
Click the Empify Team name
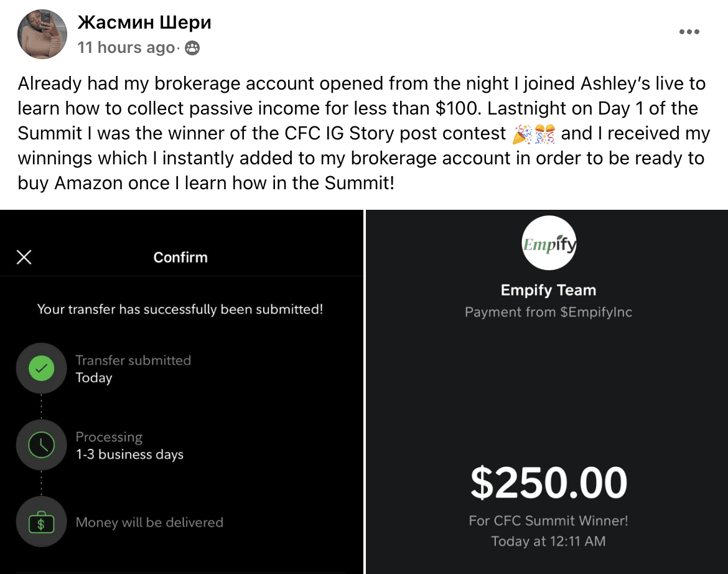[548, 290]
